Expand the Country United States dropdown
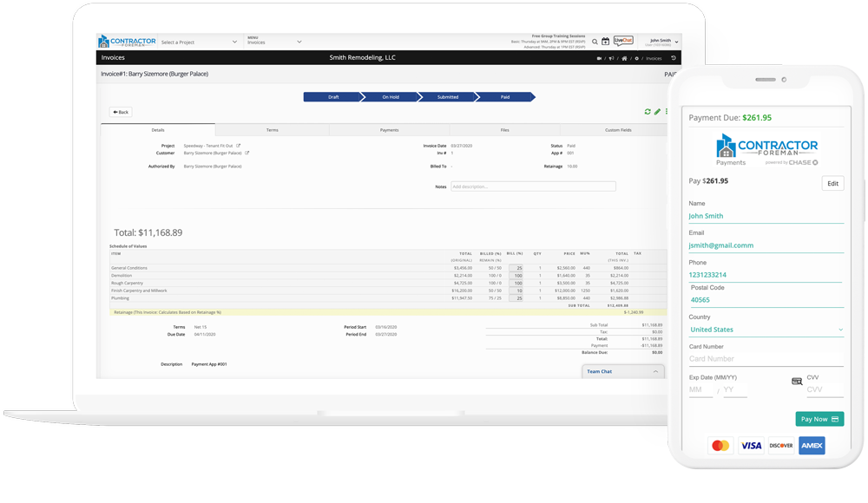868x503 pixels. (x=766, y=330)
